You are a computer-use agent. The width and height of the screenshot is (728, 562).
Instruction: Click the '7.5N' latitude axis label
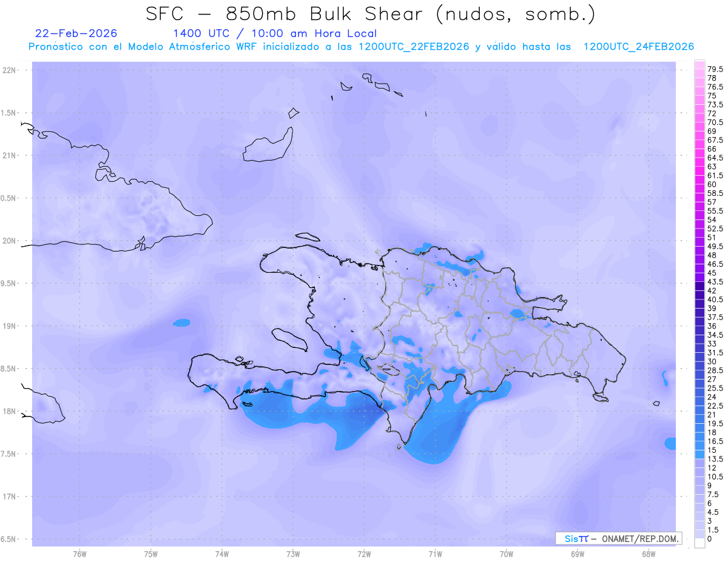click(x=9, y=454)
